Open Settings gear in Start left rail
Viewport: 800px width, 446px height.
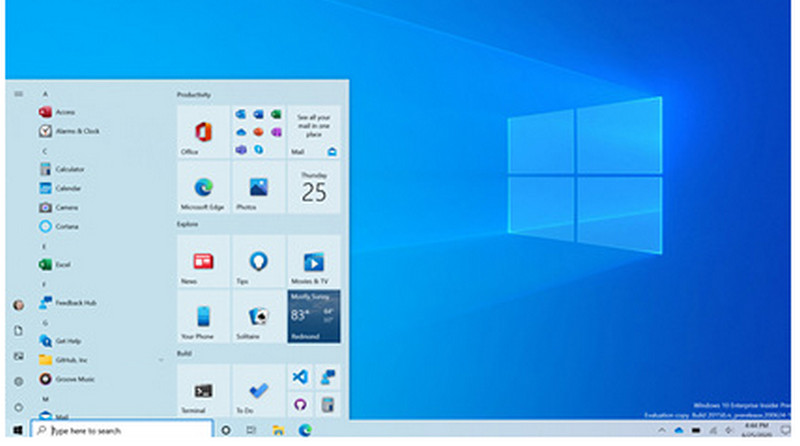click(18, 382)
